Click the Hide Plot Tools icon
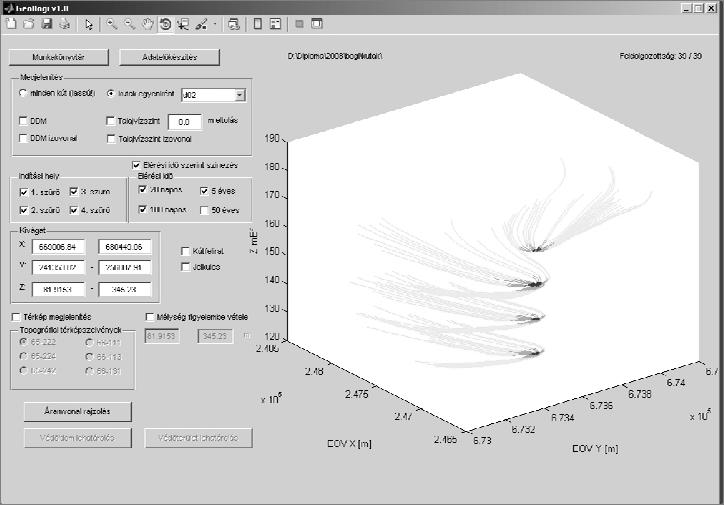Image resolution: width=724 pixels, height=505 pixels. [299, 24]
